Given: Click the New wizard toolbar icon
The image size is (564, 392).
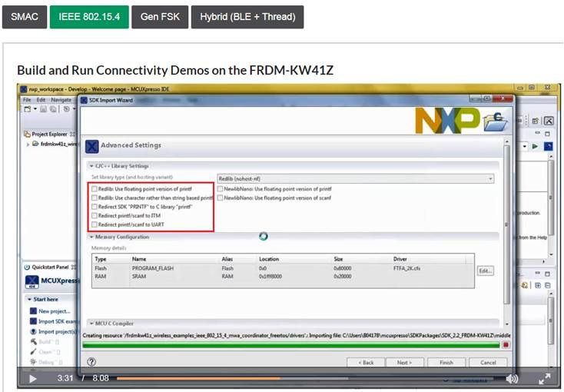Looking at the screenshot, I should pos(28,108).
